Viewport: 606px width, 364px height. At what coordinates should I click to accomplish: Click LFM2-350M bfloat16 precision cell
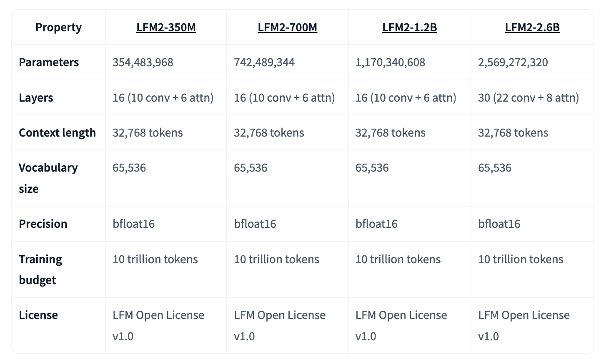pyautogui.click(x=133, y=224)
